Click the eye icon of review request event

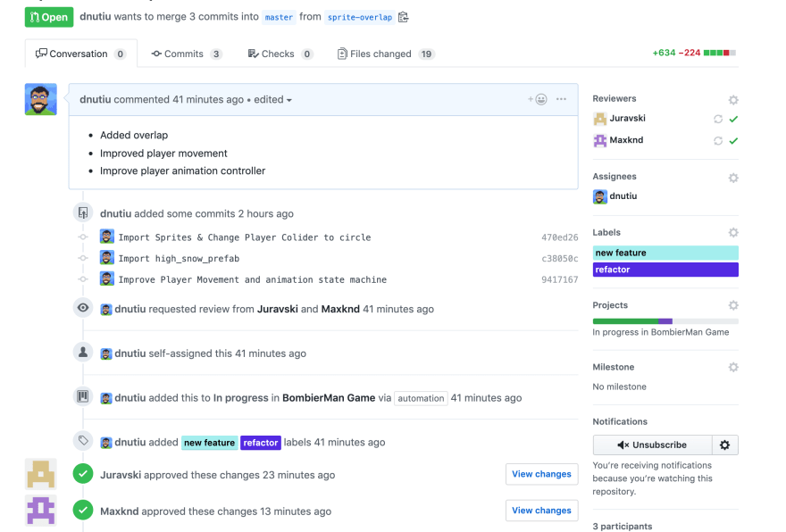point(83,308)
